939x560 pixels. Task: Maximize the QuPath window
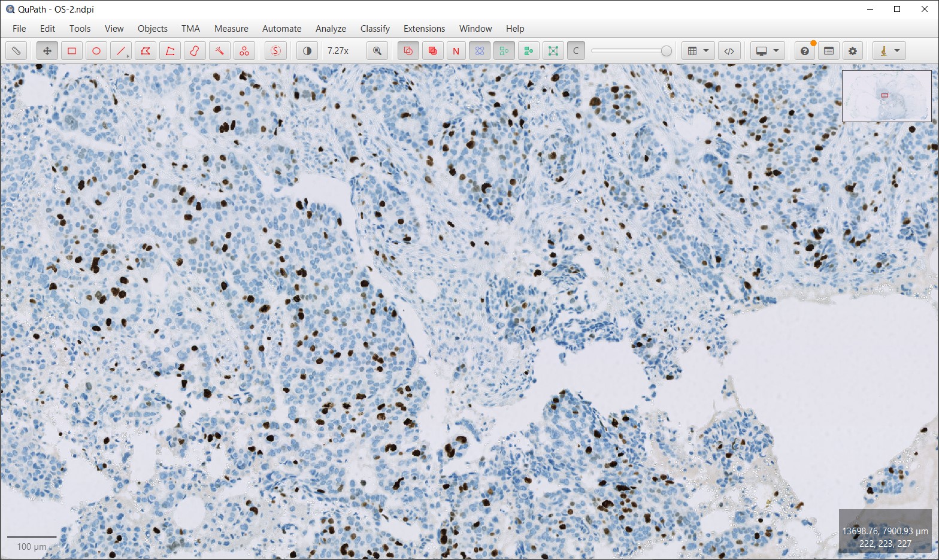pos(897,10)
